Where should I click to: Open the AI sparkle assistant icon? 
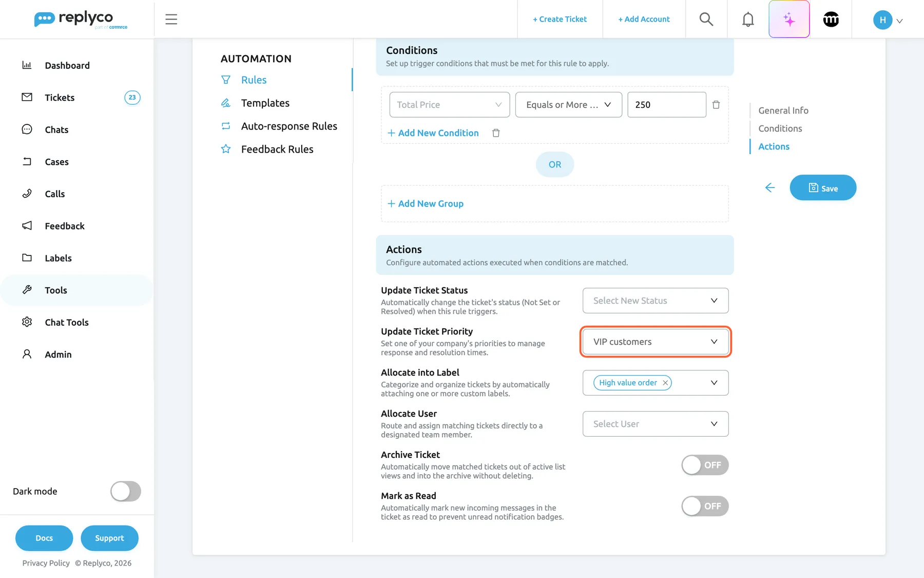click(x=789, y=20)
